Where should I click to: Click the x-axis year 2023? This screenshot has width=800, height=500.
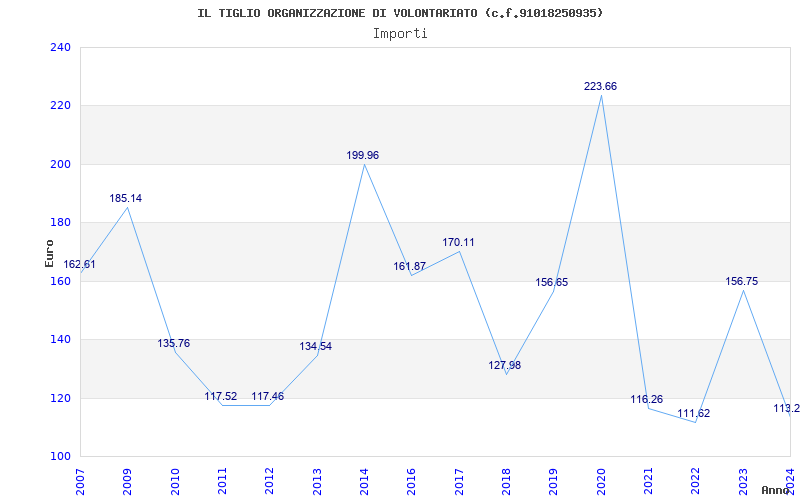743,481
